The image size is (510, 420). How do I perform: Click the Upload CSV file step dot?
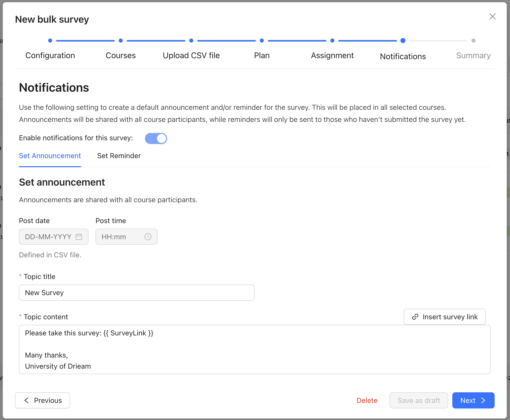pyautogui.click(x=191, y=41)
